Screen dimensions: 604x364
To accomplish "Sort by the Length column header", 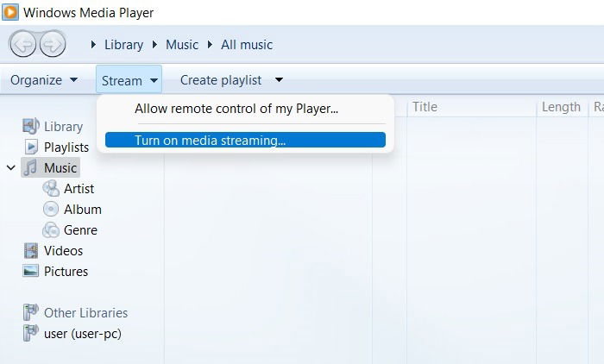I will point(562,107).
